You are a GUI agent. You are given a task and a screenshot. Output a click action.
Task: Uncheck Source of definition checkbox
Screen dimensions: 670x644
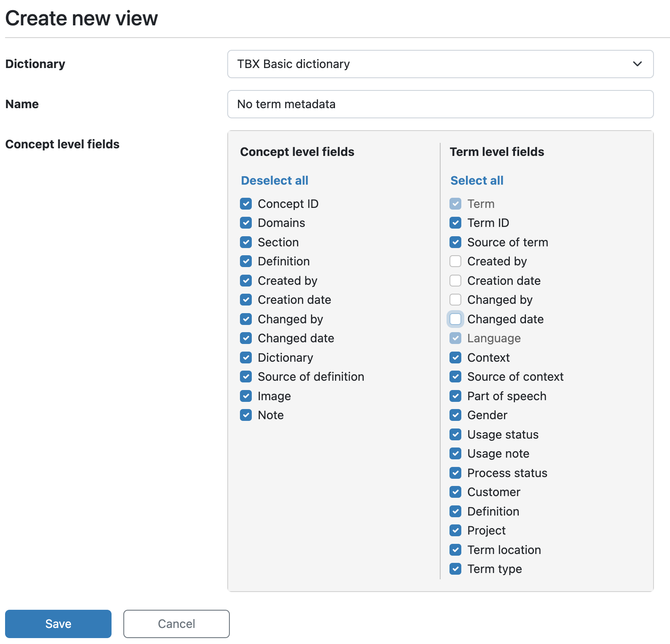click(246, 377)
